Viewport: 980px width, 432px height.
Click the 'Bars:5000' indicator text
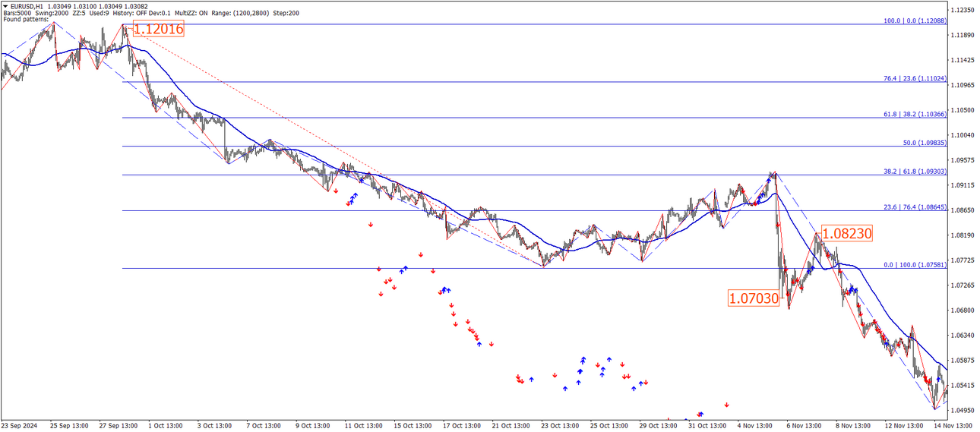tap(18, 12)
